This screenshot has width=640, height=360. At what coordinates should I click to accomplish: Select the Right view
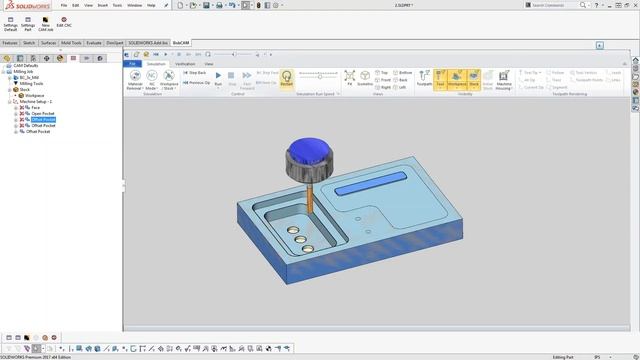tap(383, 87)
